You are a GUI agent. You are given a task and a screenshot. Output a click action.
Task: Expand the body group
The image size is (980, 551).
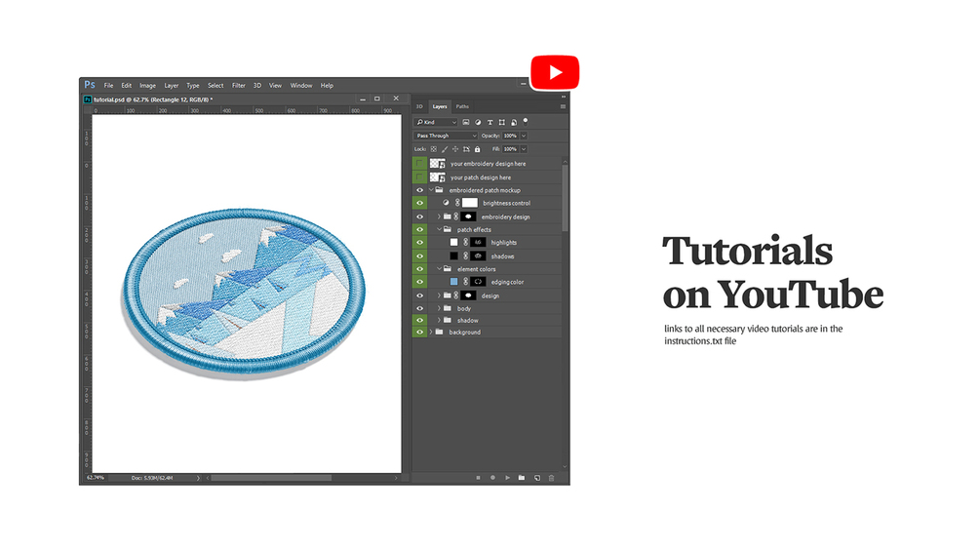pyautogui.click(x=439, y=308)
